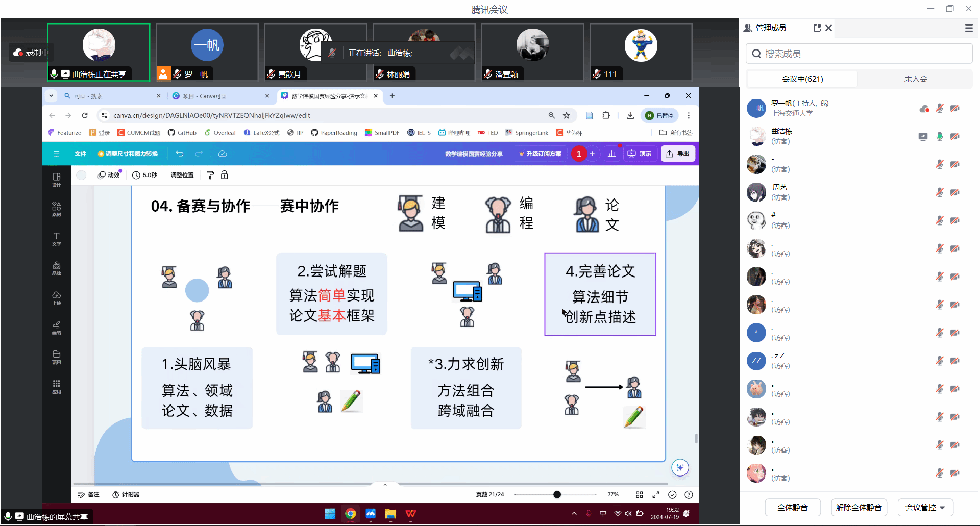The height and width of the screenshot is (526, 980).
Task: Open the Canva 文件 menu
Action: coord(81,154)
